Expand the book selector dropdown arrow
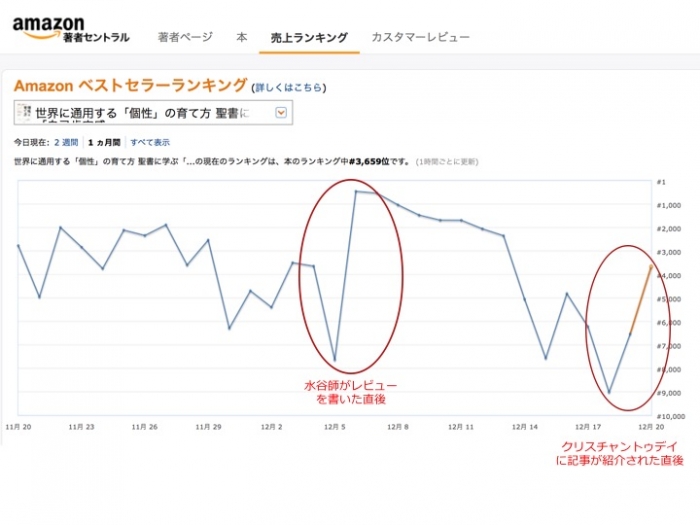Screen dimensions: 700x525 pyautogui.click(x=281, y=112)
